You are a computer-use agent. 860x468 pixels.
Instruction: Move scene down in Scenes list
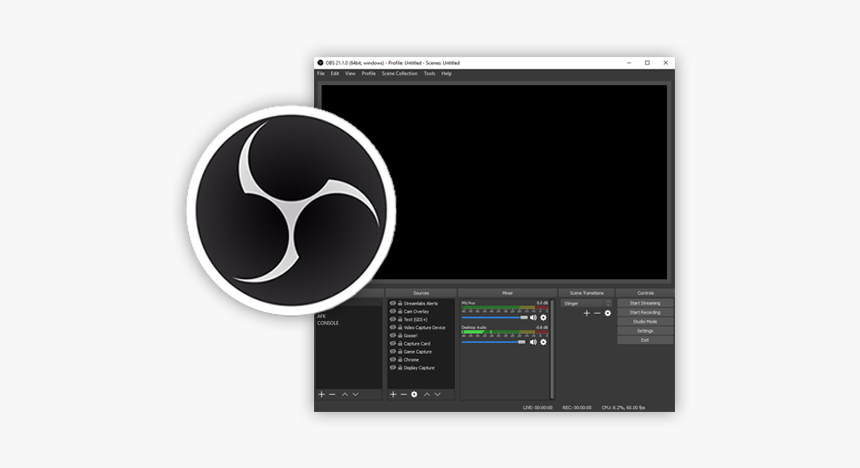[355, 394]
